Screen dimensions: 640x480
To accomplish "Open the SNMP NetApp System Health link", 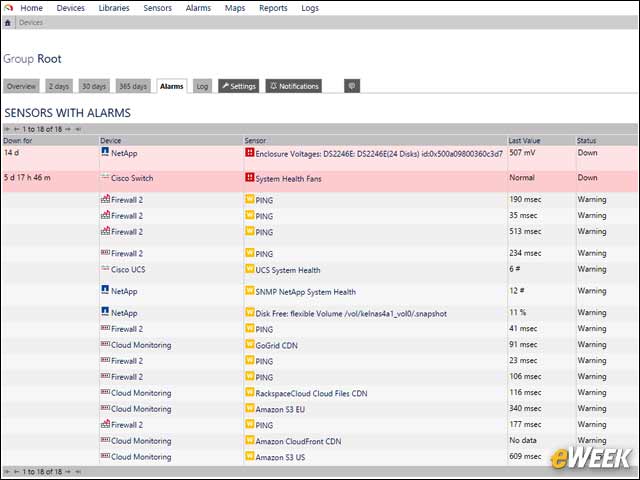I will (x=306, y=292).
